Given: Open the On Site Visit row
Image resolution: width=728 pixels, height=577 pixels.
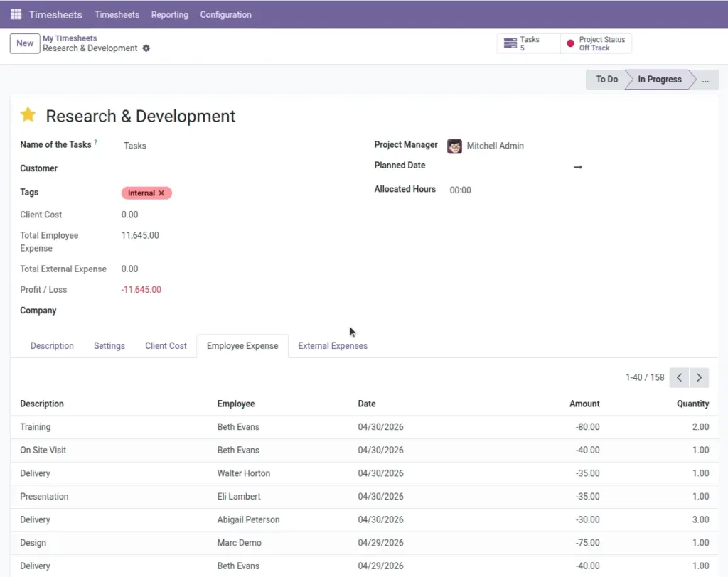Looking at the screenshot, I should 43,451.
